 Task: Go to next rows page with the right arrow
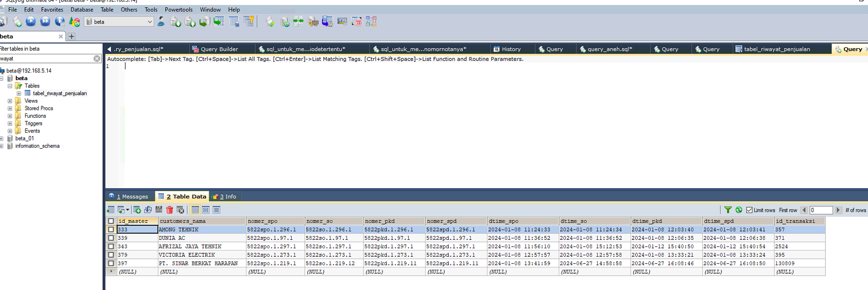click(x=838, y=210)
